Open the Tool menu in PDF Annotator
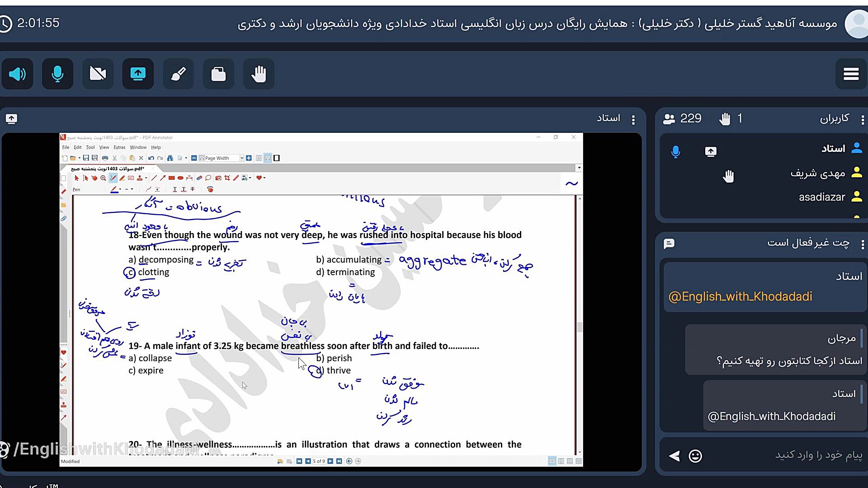Image resolution: width=868 pixels, height=488 pixels. point(90,147)
